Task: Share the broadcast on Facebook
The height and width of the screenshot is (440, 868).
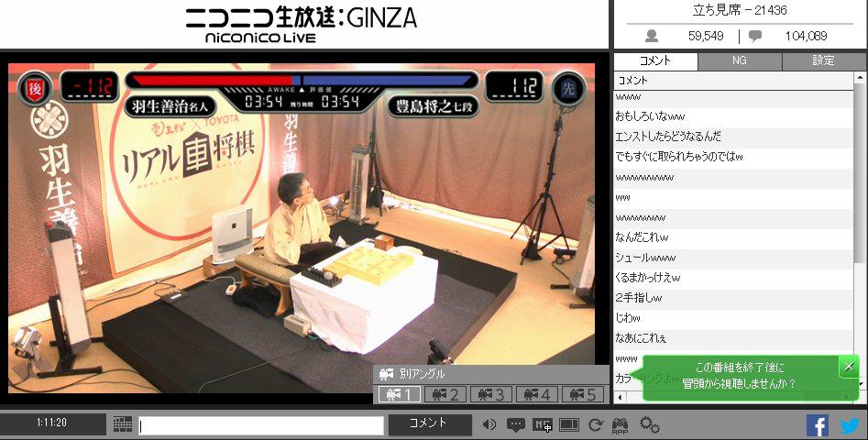Action: (818, 425)
